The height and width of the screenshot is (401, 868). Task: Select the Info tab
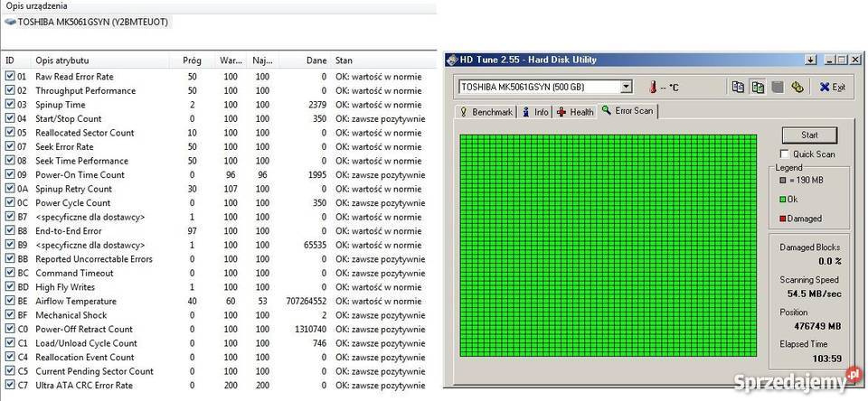coord(535,112)
